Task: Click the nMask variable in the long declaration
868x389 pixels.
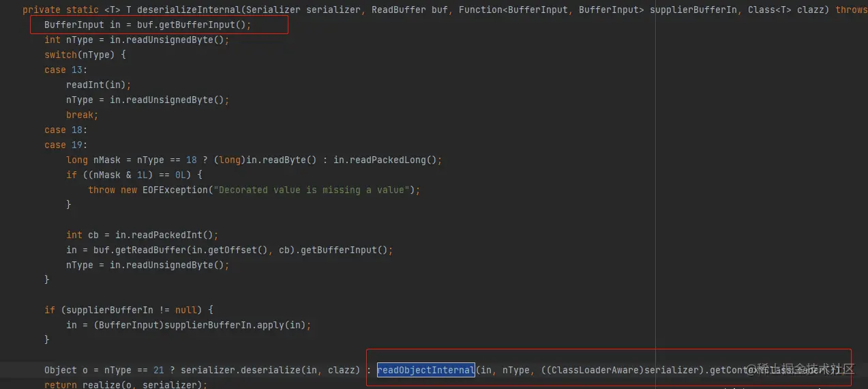Action: [107, 160]
